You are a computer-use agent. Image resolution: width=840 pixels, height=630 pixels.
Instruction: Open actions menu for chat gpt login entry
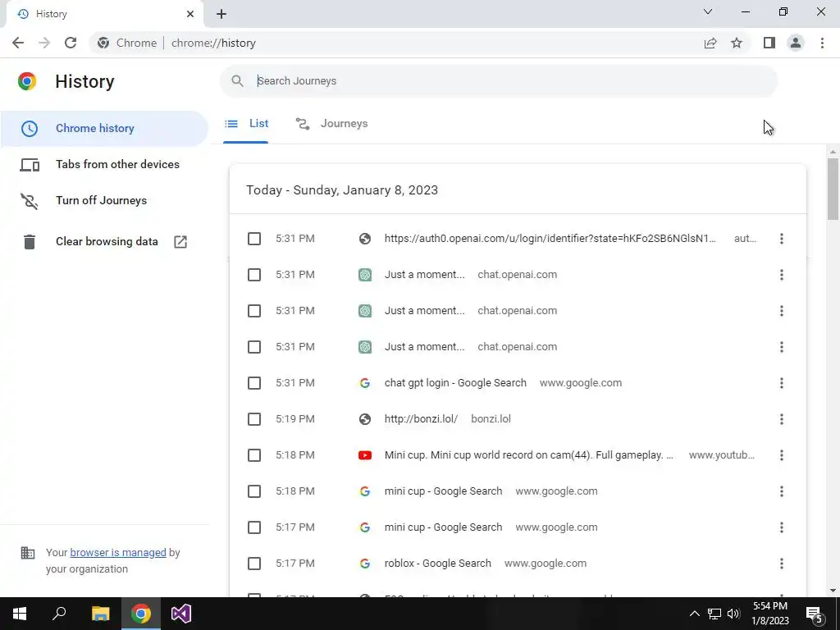pyautogui.click(x=782, y=383)
